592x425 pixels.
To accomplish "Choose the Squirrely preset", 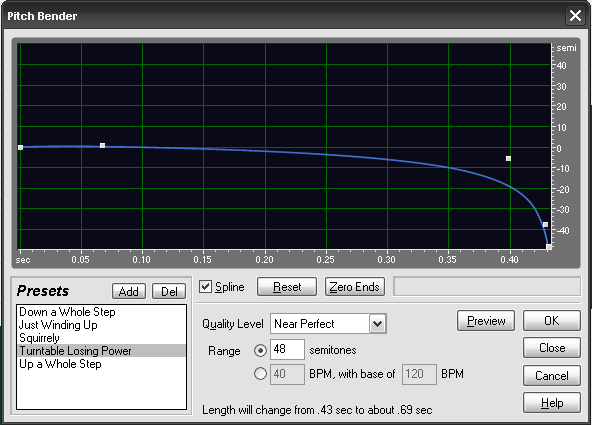I will click(39, 338).
